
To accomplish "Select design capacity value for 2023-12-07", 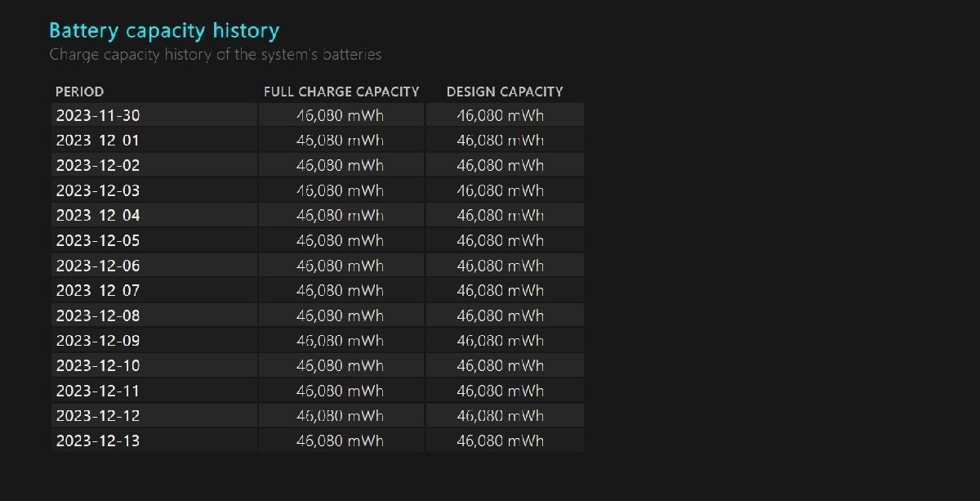I will tap(500, 290).
